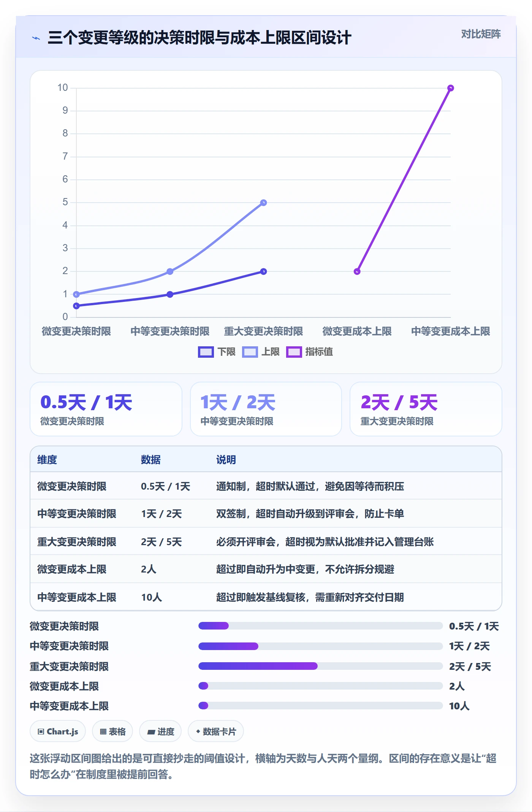Click the 微变更成本上限 progress bar
The height and width of the screenshot is (812, 532).
click(321, 686)
